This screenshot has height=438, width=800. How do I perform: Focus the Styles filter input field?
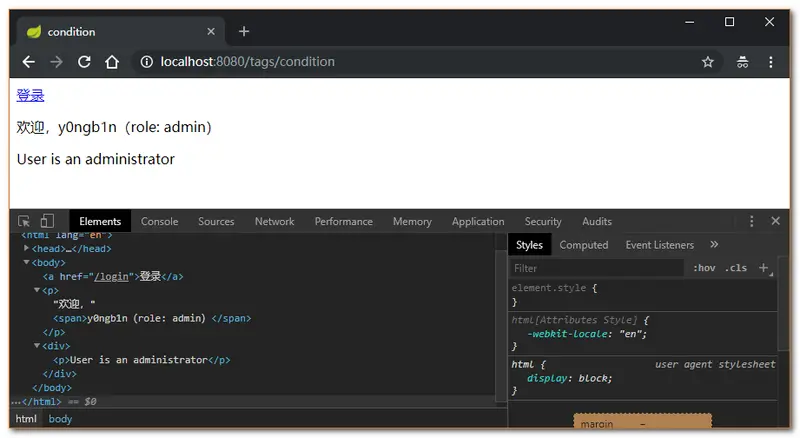pos(596,268)
